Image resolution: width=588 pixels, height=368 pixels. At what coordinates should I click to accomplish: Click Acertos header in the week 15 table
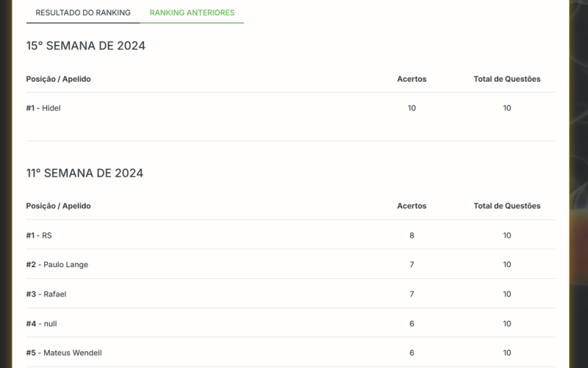412,79
